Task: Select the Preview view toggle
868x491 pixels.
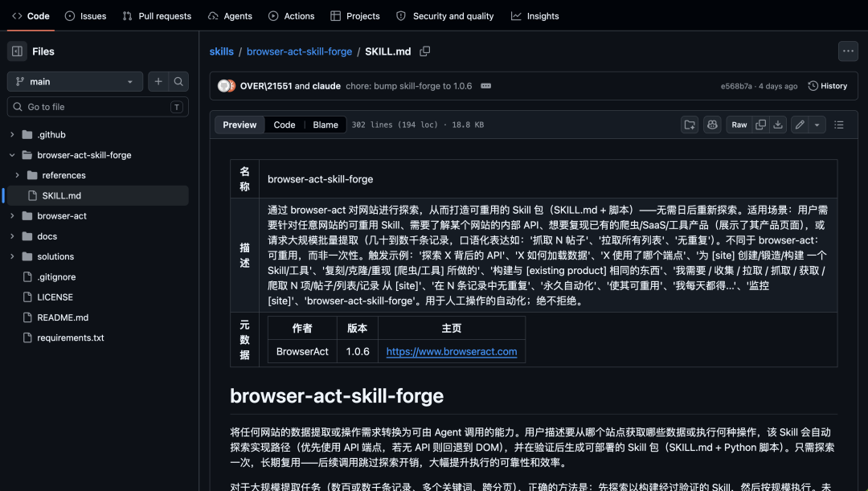Action: (x=240, y=125)
